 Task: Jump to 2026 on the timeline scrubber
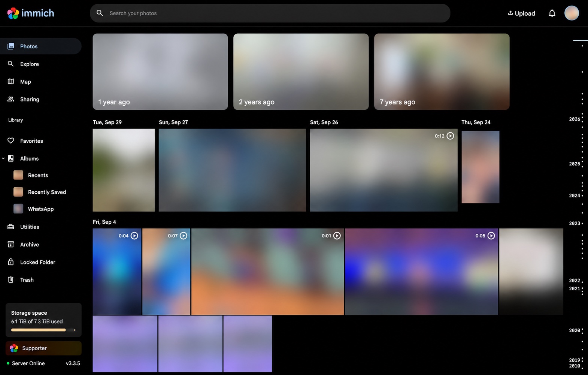click(x=575, y=119)
